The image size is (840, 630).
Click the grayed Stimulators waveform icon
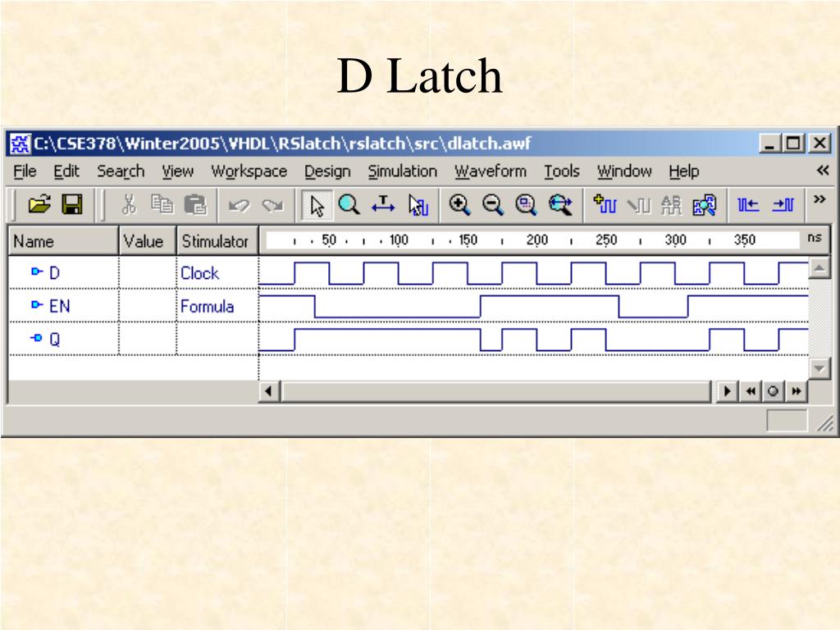coord(638,205)
